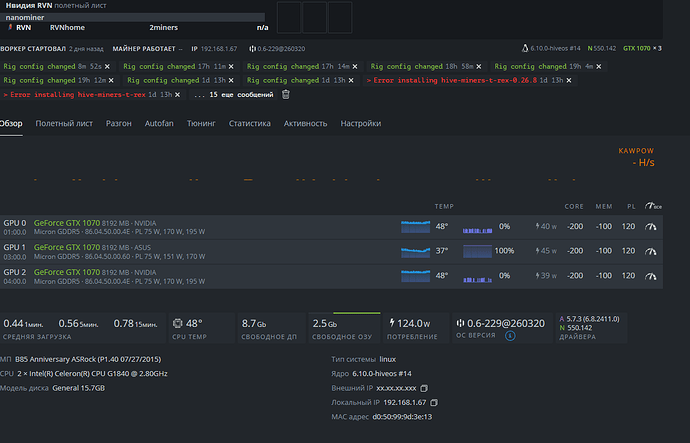Delete all messages with trash icon
The image size is (690, 443).
click(x=286, y=95)
